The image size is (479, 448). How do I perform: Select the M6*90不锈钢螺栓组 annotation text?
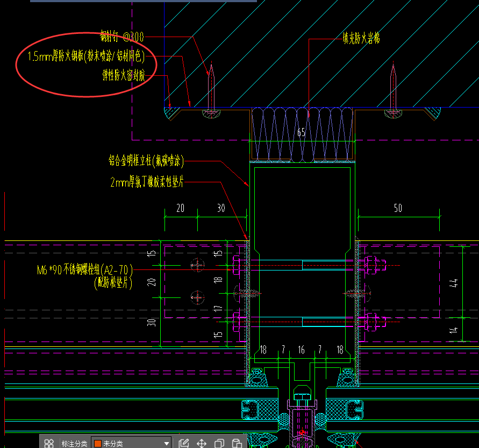point(84,270)
